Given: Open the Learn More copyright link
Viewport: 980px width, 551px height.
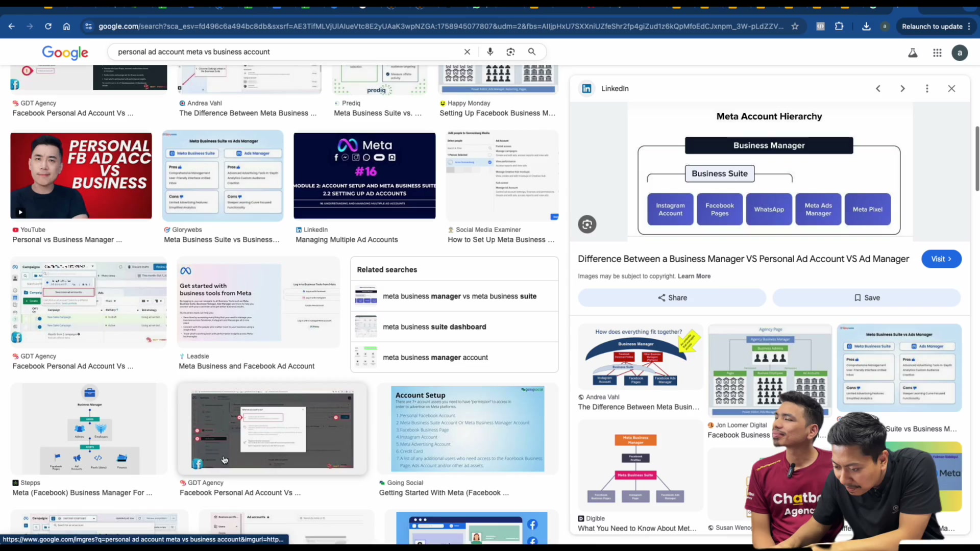Looking at the screenshot, I should click(694, 276).
